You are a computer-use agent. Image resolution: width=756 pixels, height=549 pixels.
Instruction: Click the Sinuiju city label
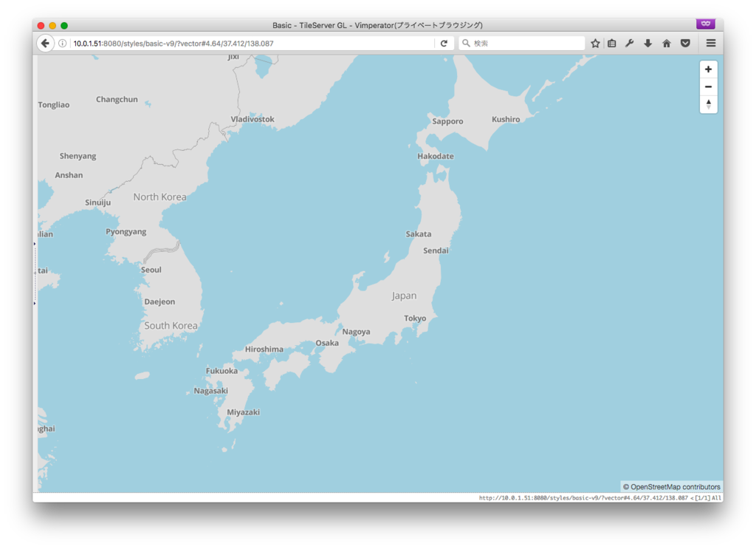[98, 202]
